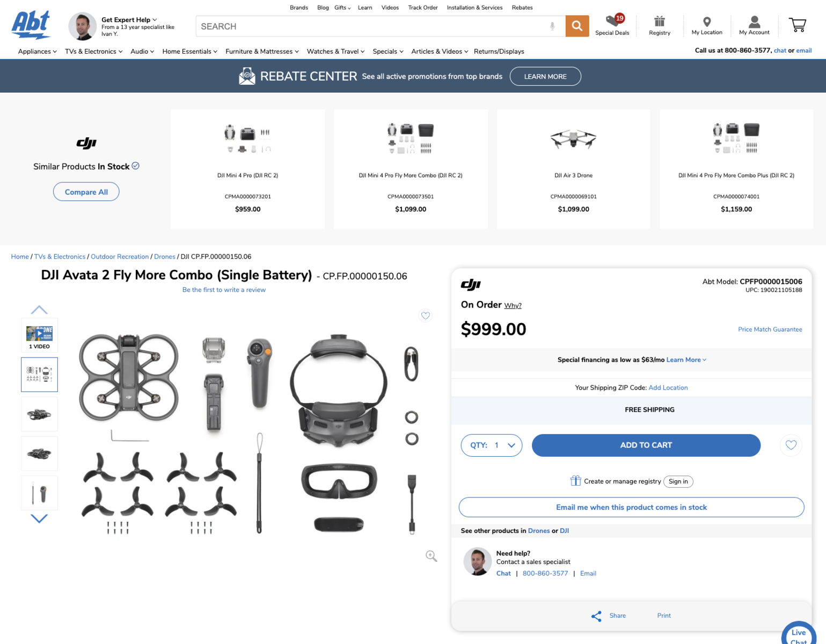This screenshot has width=826, height=644.
Task: Open Special Deals tag icon
Action: tap(612, 25)
